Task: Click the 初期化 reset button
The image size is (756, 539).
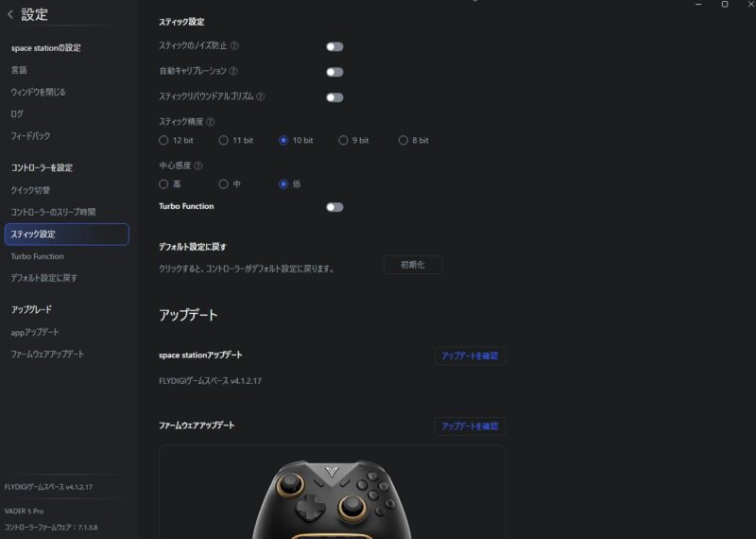Action: [x=413, y=265]
